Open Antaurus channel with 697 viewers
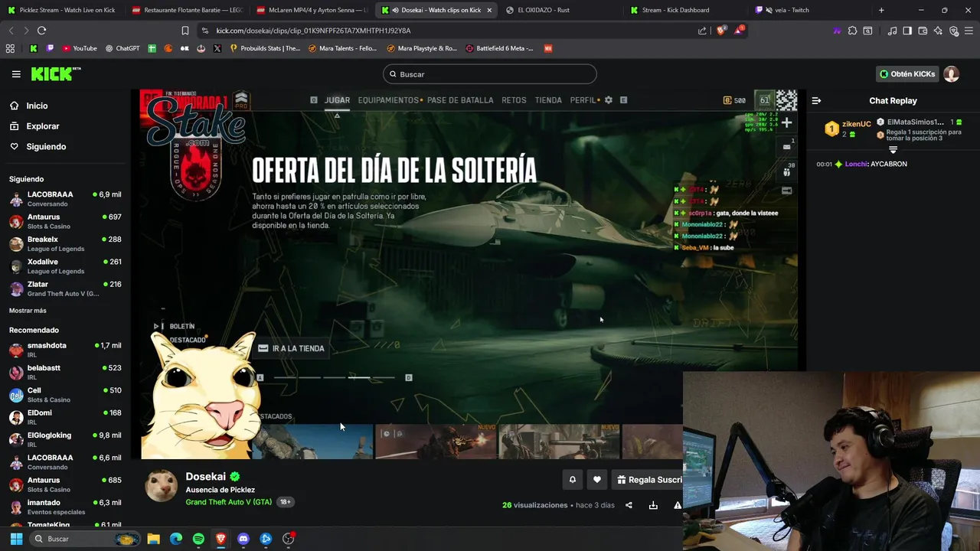980x551 pixels. coord(65,221)
